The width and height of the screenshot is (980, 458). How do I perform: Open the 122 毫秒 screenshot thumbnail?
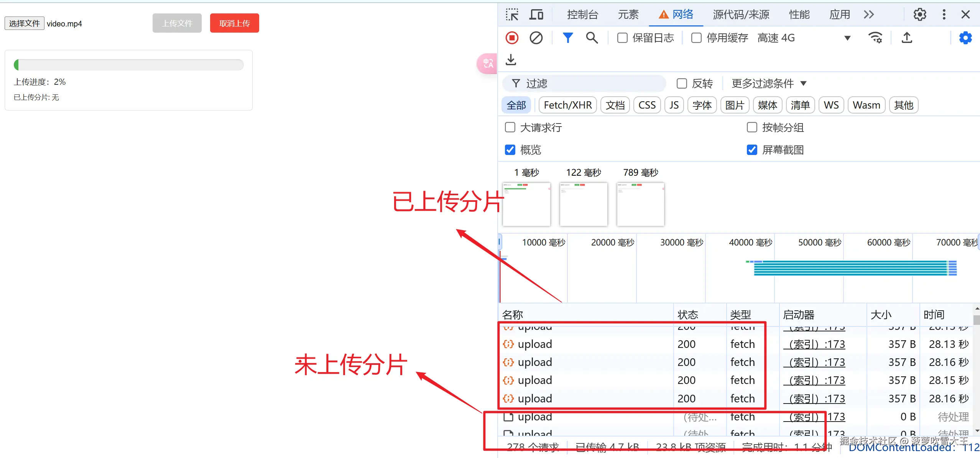583,204
